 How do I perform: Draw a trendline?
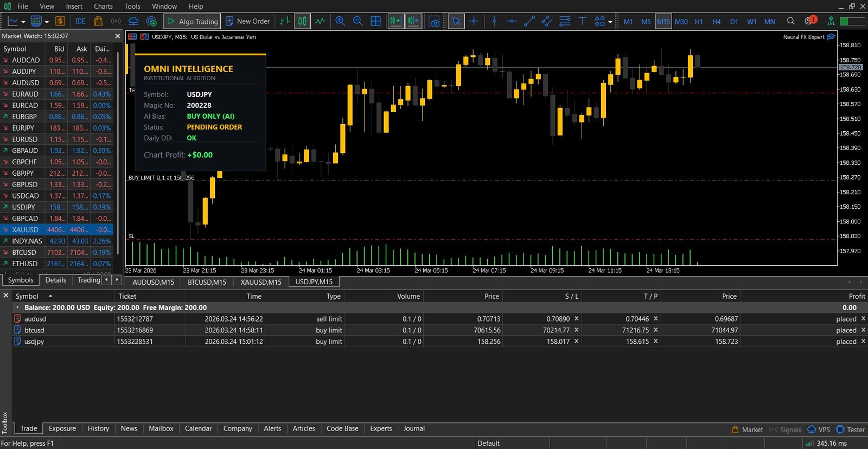[529, 21]
